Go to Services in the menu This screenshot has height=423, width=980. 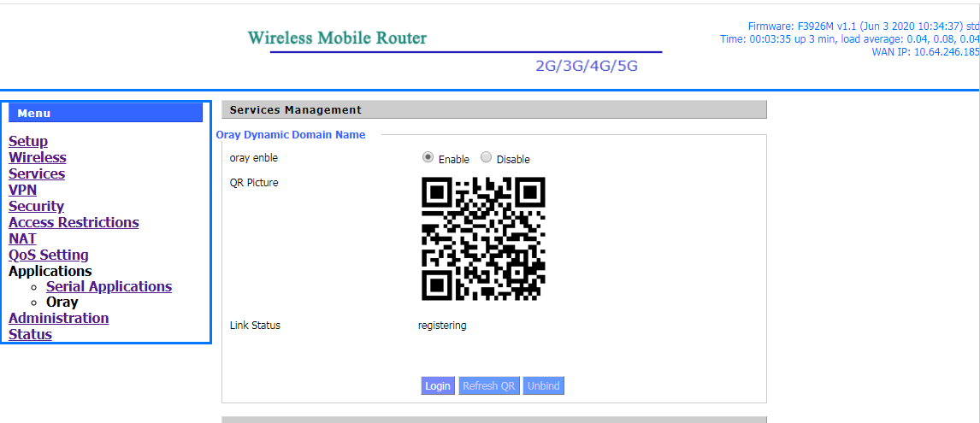37,173
